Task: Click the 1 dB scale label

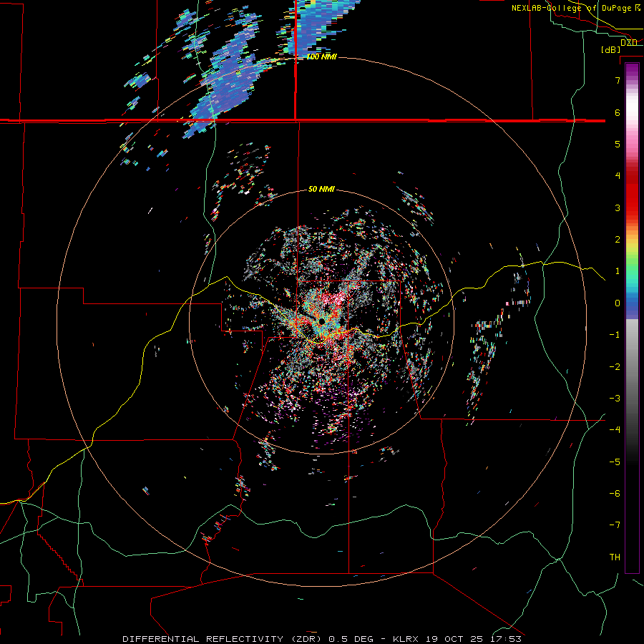Action: click(618, 270)
